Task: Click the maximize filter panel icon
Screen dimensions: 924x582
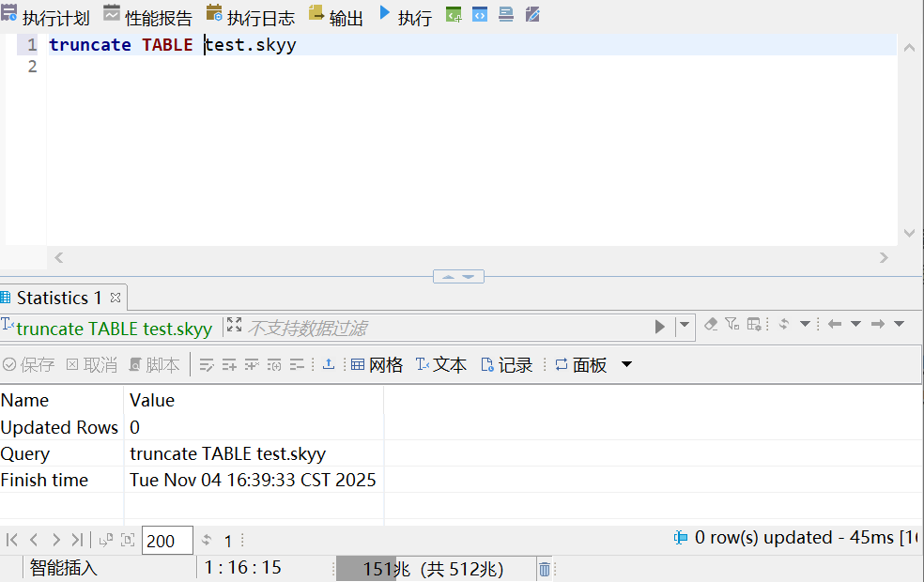Action: click(235, 326)
